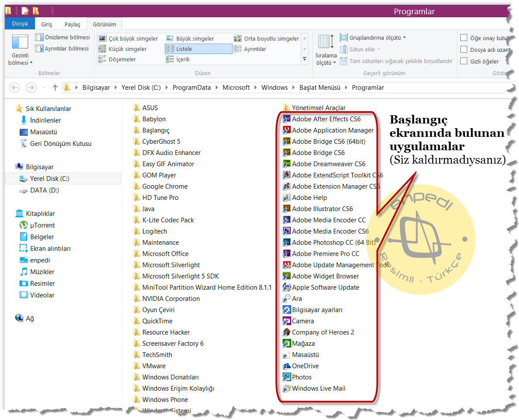The width and height of the screenshot is (519, 420).
Task: Select Adobe Bridge CS6 (64bit) shortcut
Action: (x=324, y=142)
